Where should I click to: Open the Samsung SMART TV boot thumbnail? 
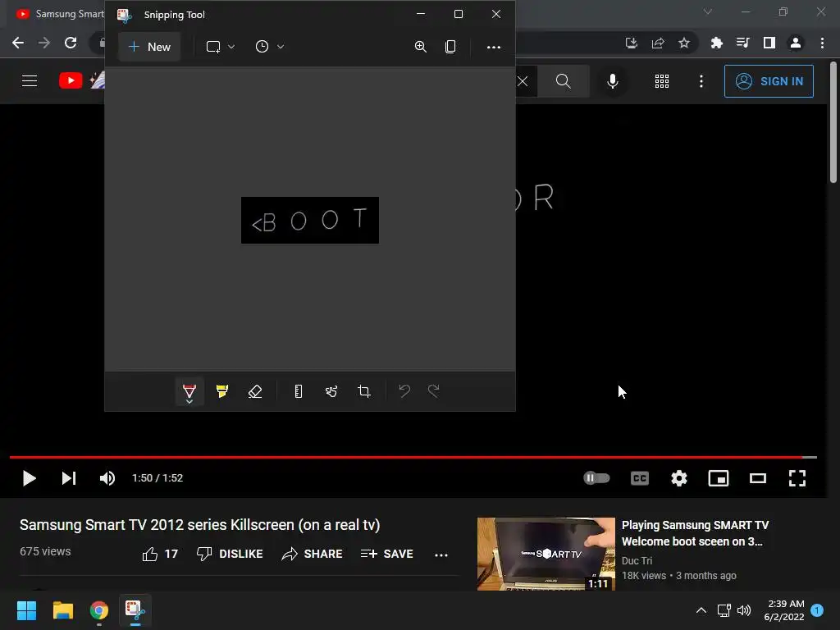(546, 554)
